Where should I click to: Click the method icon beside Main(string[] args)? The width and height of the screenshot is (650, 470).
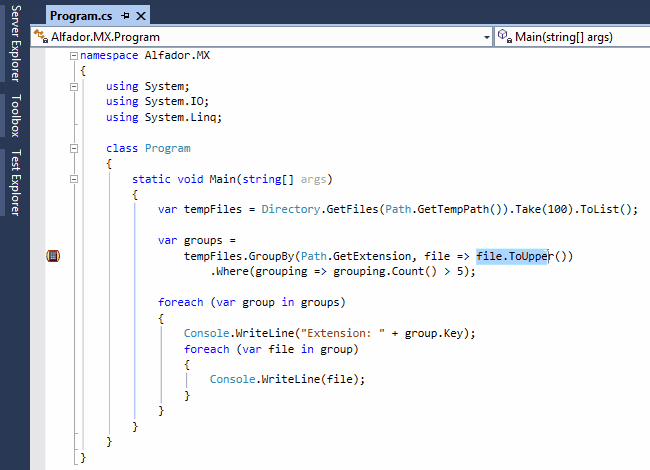pyautogui.click(x=504, y=36)
